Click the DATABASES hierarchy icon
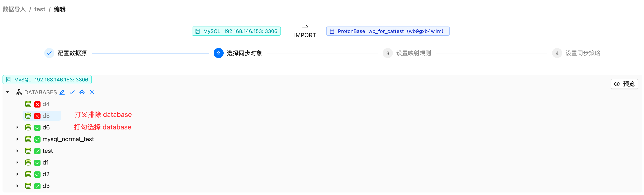The height and width of the screenshot is (195, 644). (19, 92)
